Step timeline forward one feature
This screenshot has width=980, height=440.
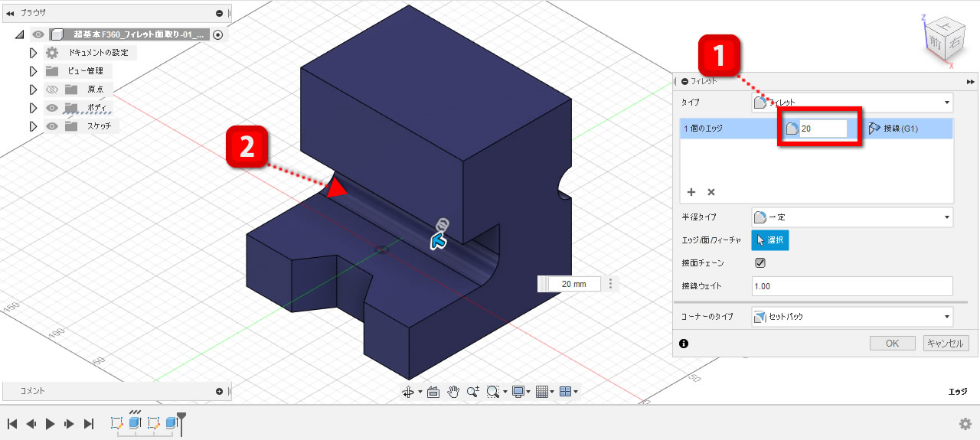pos(69,423)
